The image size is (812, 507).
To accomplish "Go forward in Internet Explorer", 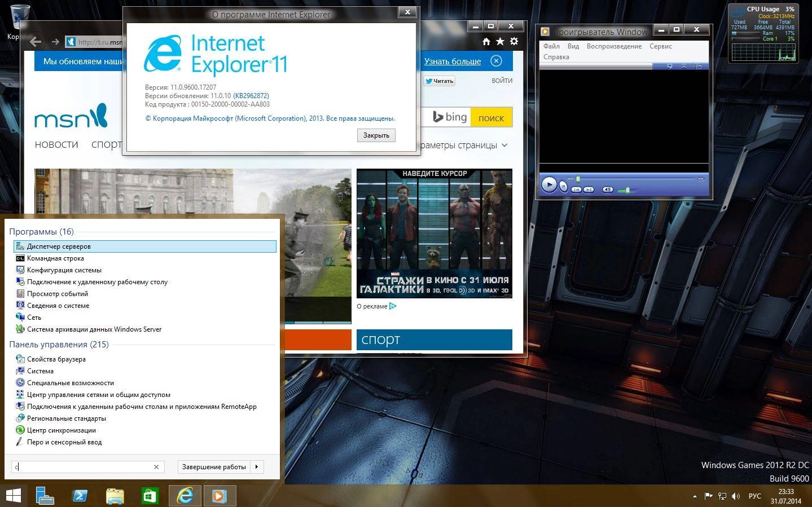I will coord(55,41).
